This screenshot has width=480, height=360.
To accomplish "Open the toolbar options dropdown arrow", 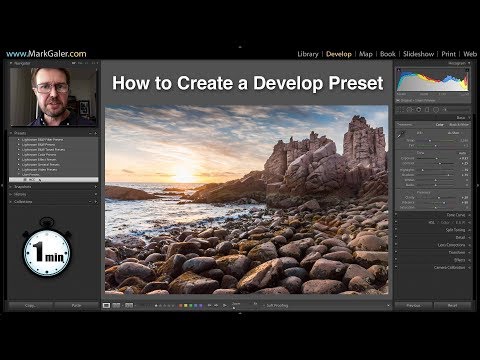I will coord(388,305).
